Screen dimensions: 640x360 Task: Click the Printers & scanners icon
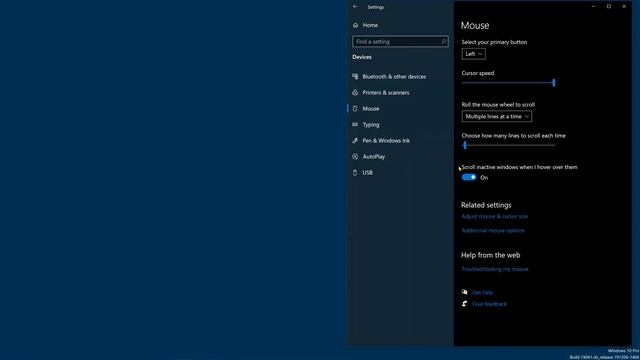[x=355, y=93]
